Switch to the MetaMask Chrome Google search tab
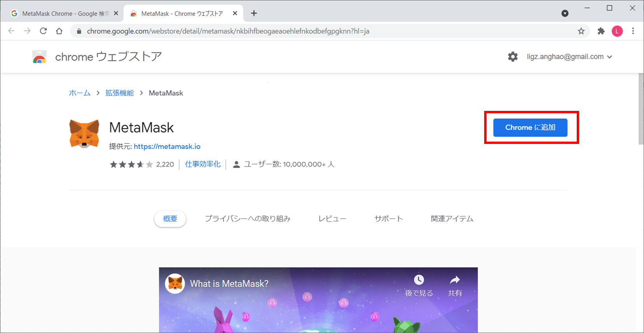This screenshot has width=644, height=333. 65,13
